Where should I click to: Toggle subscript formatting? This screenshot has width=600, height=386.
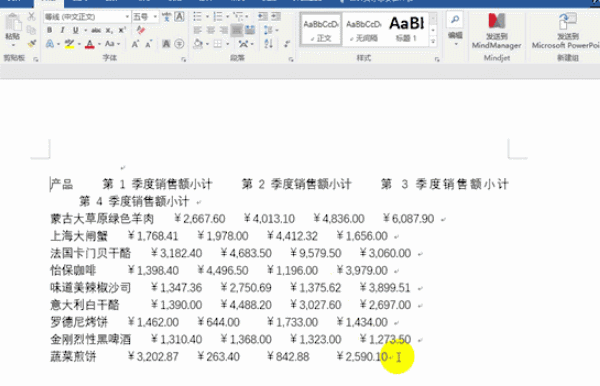coord(109,30)
